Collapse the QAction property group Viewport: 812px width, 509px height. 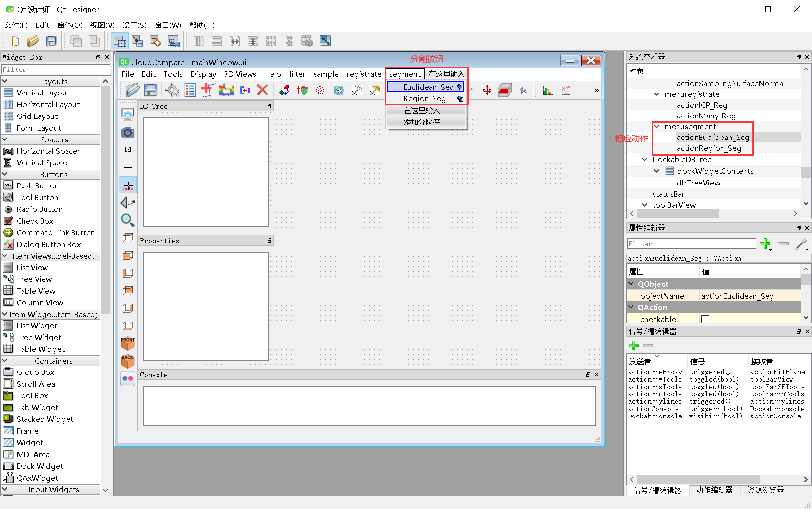(x=632, y=307)
